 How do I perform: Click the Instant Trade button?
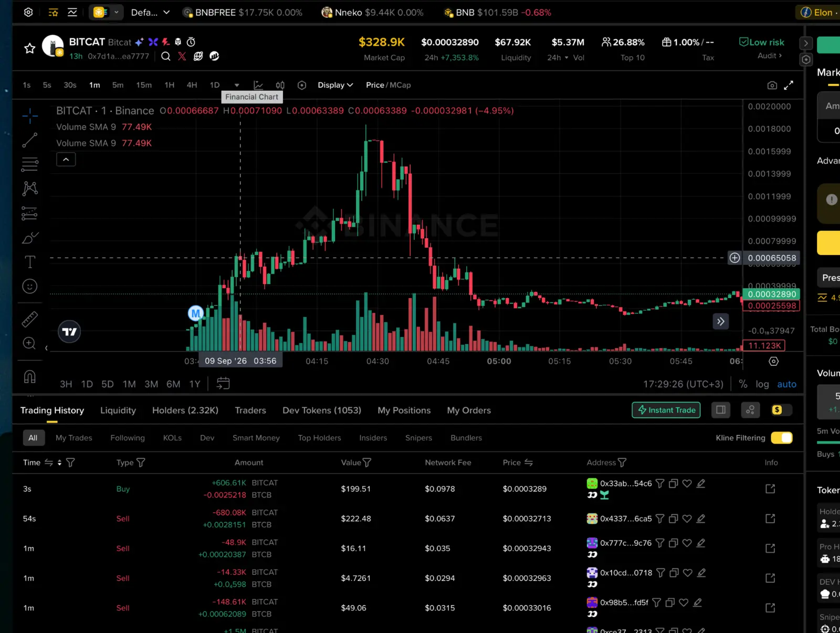pyautogui.click(x=666, y=410)
